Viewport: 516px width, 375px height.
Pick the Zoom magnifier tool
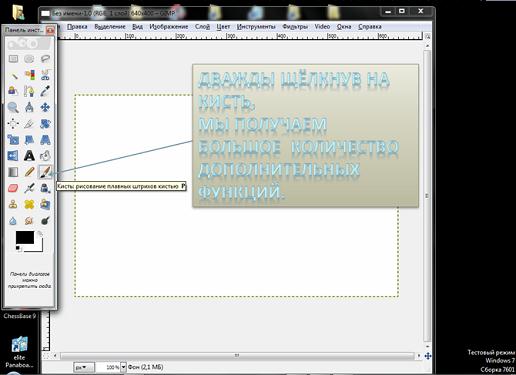[13, 107]
